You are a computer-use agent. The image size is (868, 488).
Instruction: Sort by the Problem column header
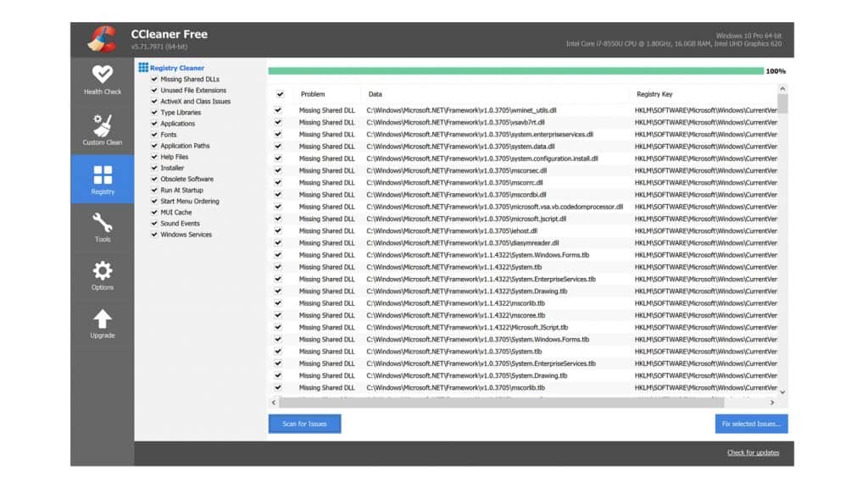pyautogui.click(x=313, y=94)
